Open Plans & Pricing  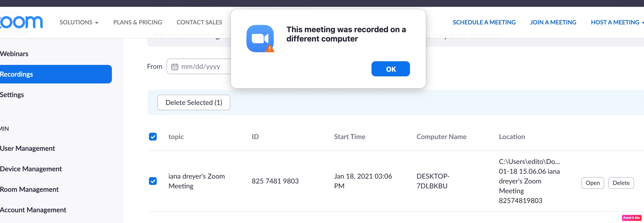[x=137, y=22]
